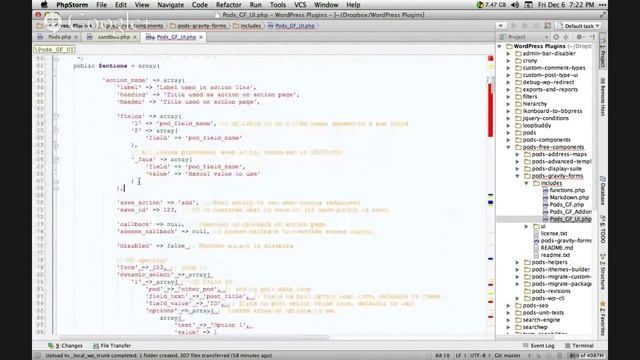Select Markdown.php in the project tree
This screenshot has width=640, height=360.
point(569,198)
